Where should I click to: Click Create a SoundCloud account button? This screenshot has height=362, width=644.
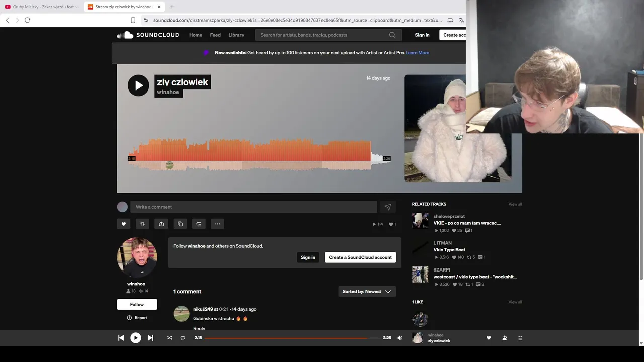360,257
